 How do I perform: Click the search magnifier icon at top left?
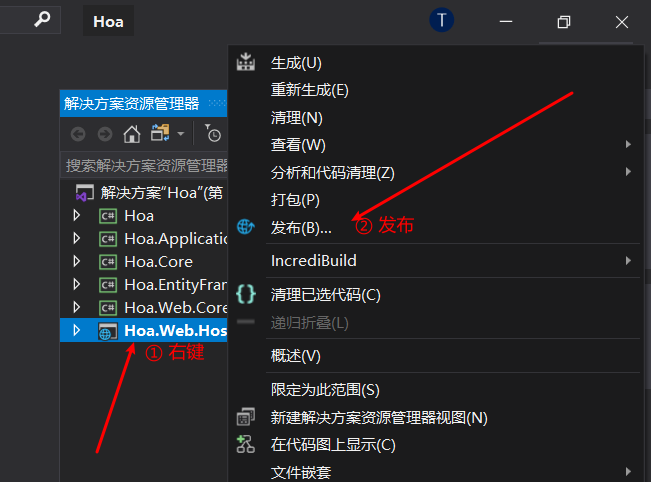click(42, 20)
